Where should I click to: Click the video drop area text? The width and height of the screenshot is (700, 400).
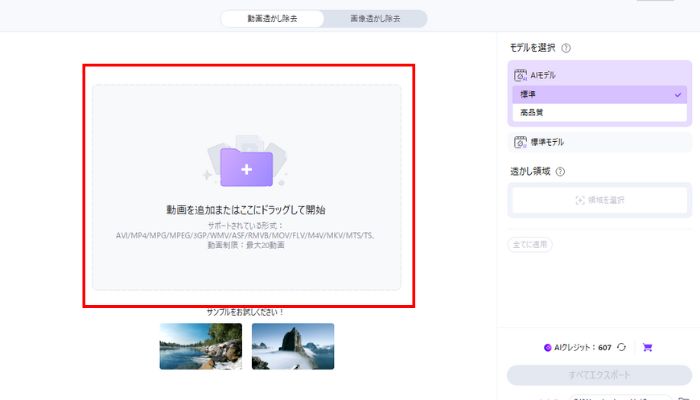[x=246, y=210]
